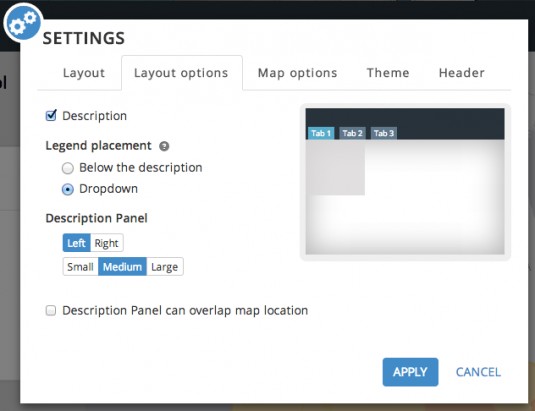Click the Apply button
535x411 pixels.
point(410,372)
